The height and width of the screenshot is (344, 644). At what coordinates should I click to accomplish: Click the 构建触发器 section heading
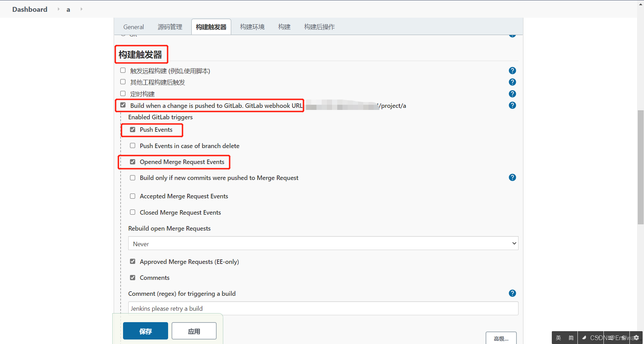(x=140, y=55)
